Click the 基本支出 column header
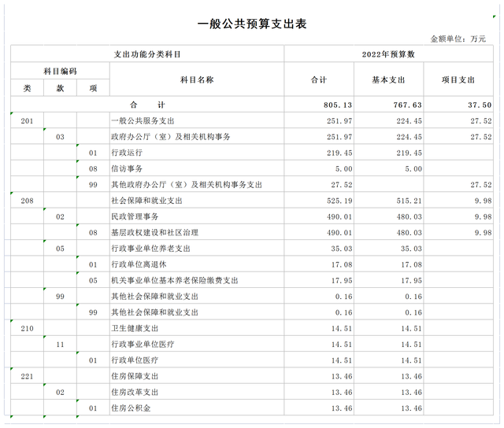 (388, 79)
